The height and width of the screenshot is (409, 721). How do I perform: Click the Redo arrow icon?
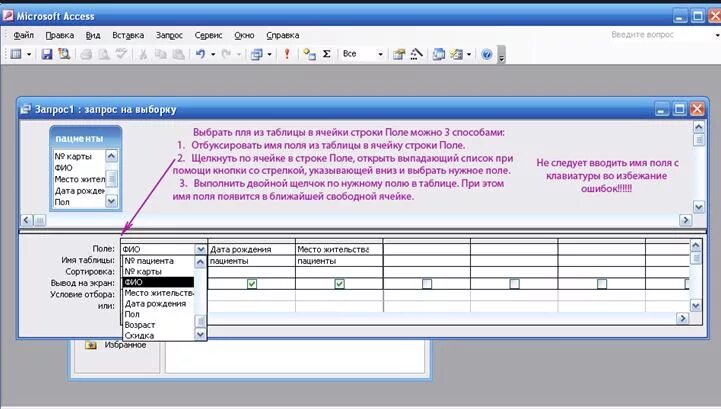226,54
